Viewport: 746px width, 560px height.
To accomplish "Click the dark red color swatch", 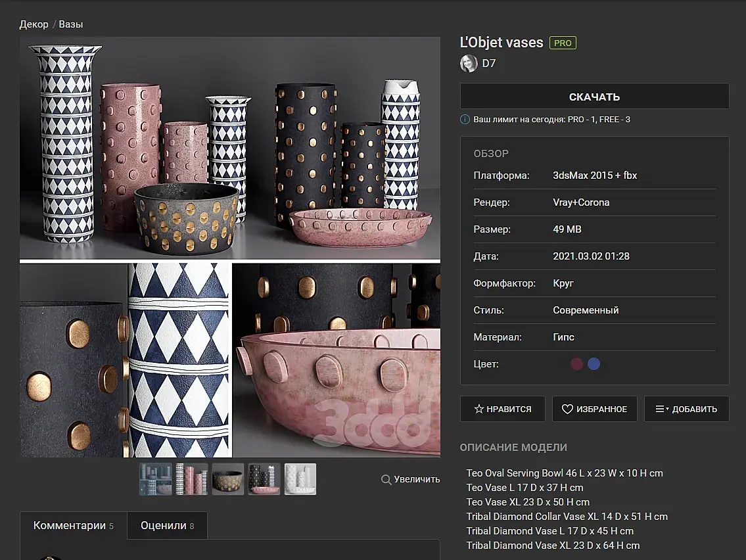I will [576, 364].
